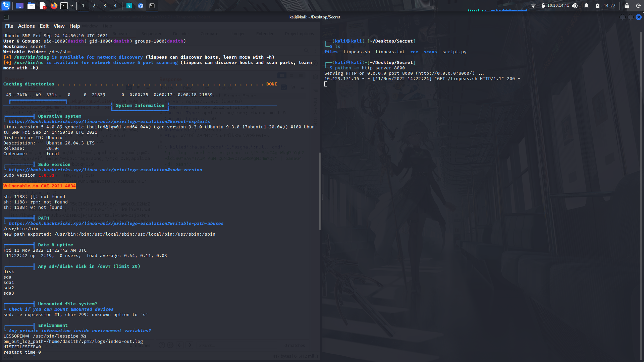Expand Burp Repeater's three-dot options menu
644x362 pixels.
tap(315, 51)
